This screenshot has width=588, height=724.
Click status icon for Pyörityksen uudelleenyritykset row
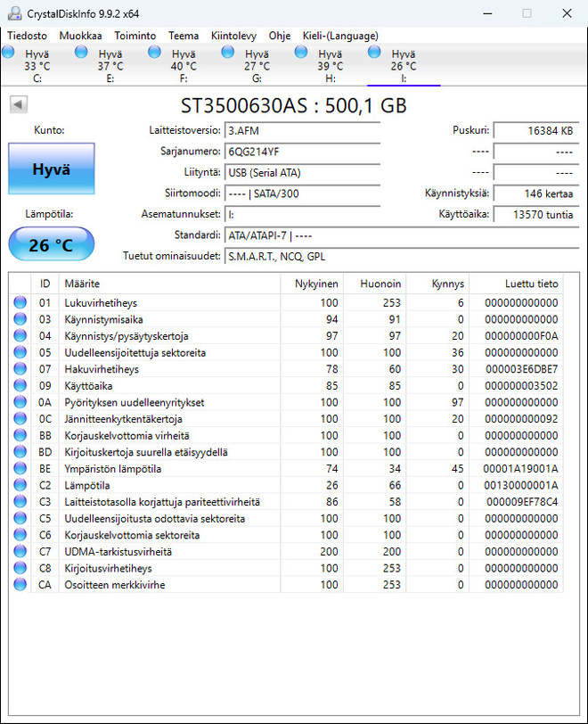20,402
